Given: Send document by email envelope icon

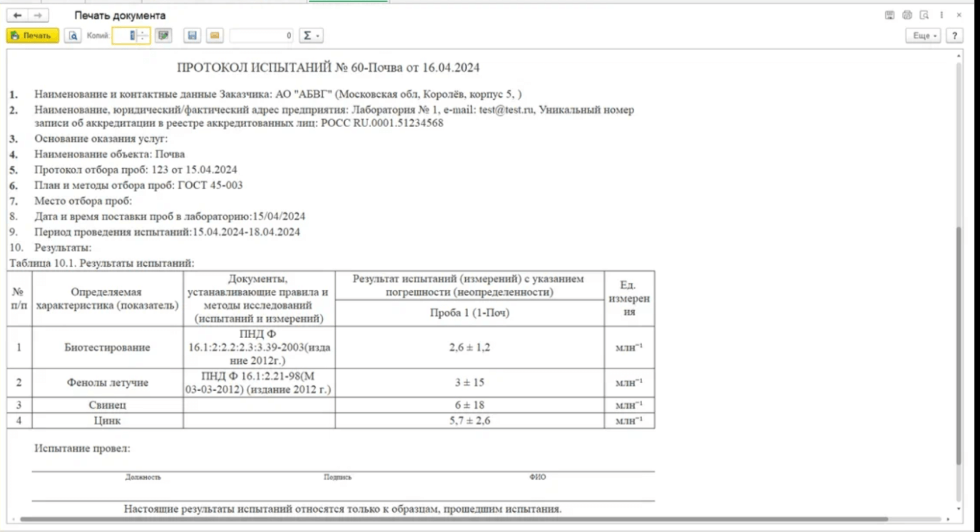Looking at the screenshot, I should pos(215,36).
